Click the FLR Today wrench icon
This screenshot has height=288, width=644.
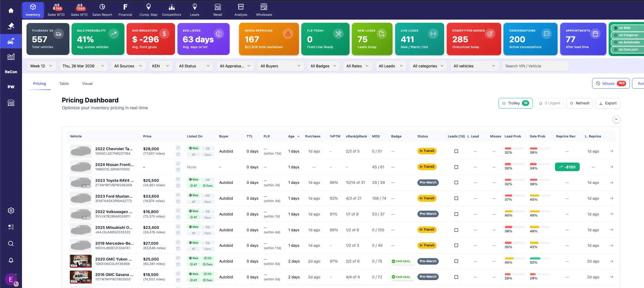click(x=338, y=34)
